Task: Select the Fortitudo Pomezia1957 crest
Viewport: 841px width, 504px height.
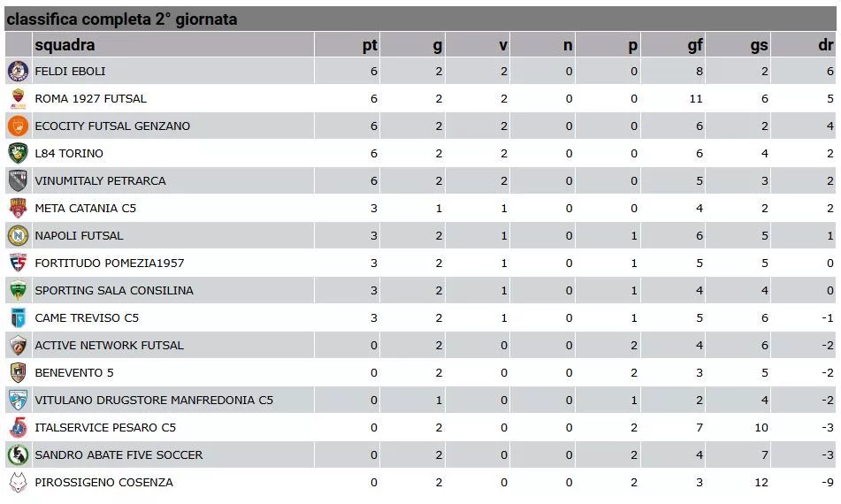Action: pos(18,263)
